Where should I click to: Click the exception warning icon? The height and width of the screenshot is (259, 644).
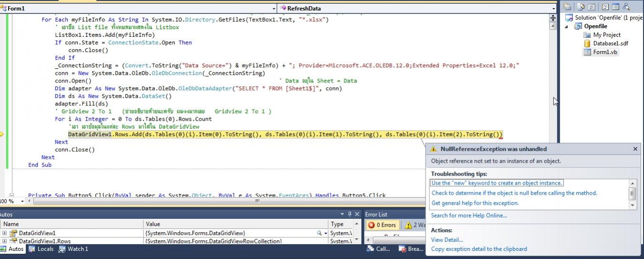[x=434, y=149]
